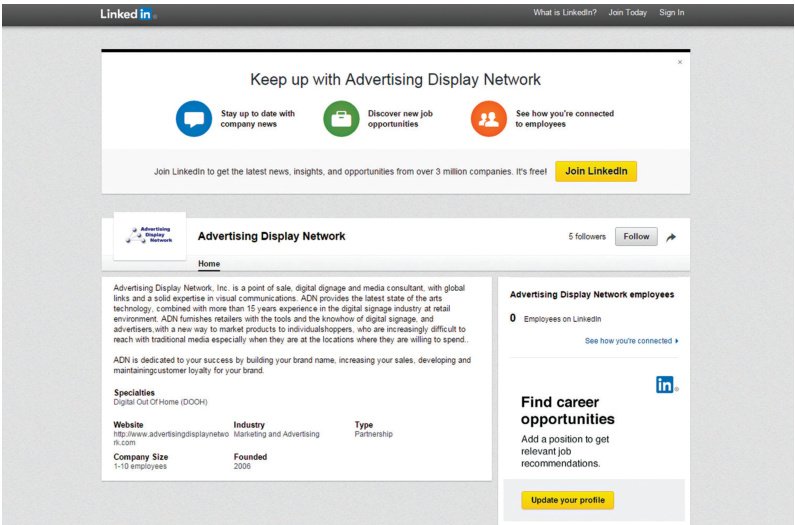795x525 pixels.
Task: Click the Keep up with Advertising Display Network heading
Action: pyautogui.click(x=395, y=80)
